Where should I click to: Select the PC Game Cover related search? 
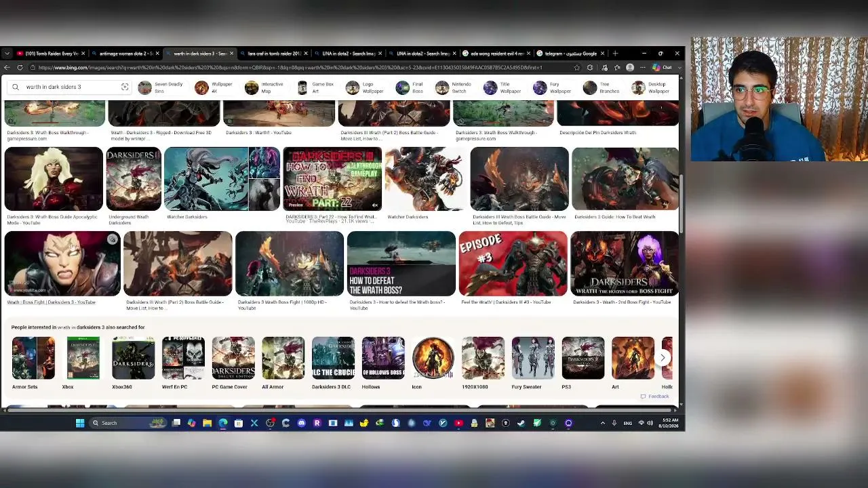click(233, 364)
